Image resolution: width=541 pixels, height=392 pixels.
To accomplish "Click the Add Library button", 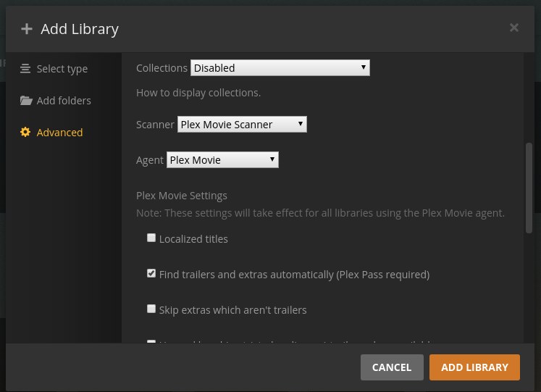I will click(474, 367).
